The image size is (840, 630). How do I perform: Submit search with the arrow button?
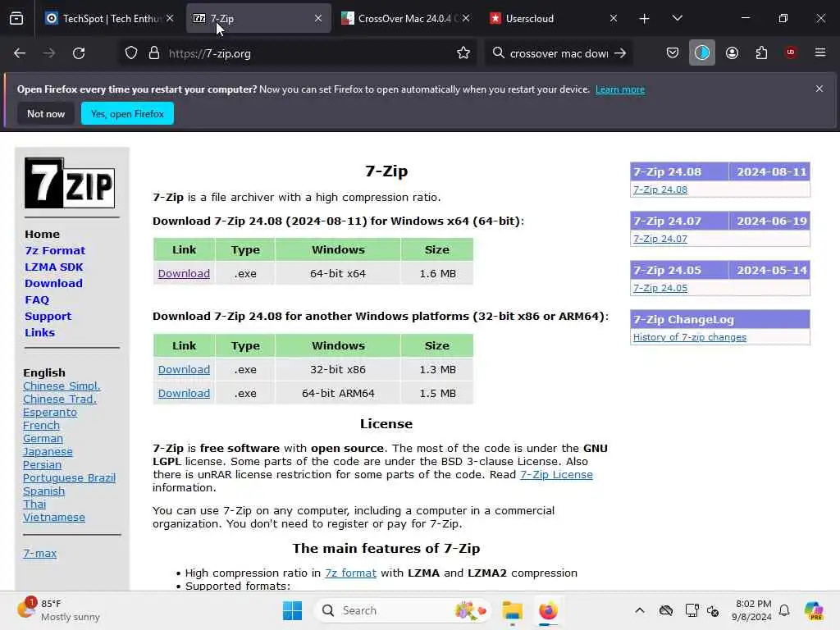(x=620, y=53)
